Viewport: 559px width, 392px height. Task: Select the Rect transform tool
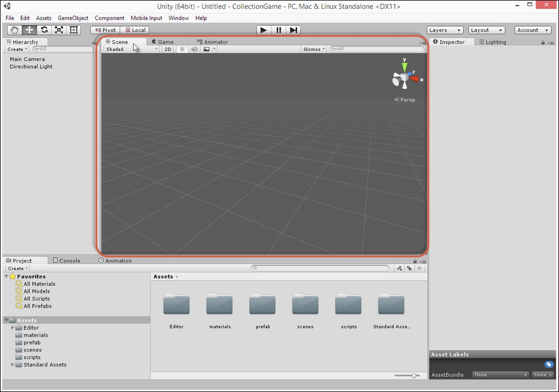click(x=73, y=30)
